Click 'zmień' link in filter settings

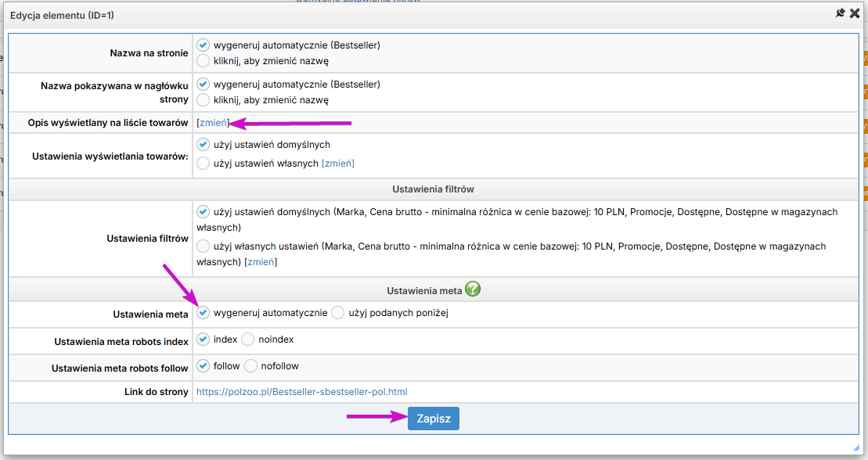261,262
